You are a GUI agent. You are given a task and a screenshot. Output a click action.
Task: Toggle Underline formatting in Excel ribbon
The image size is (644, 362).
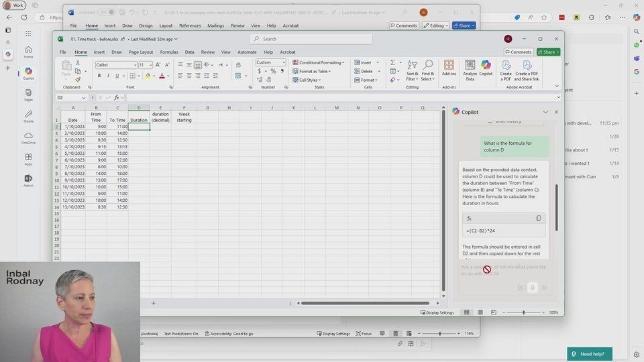[117, 76]
